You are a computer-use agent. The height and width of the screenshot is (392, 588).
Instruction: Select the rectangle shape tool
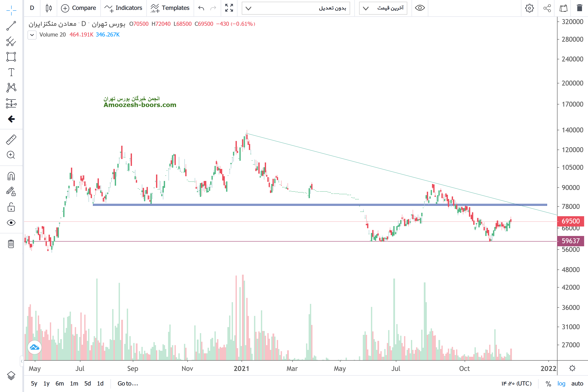(11, 57)
